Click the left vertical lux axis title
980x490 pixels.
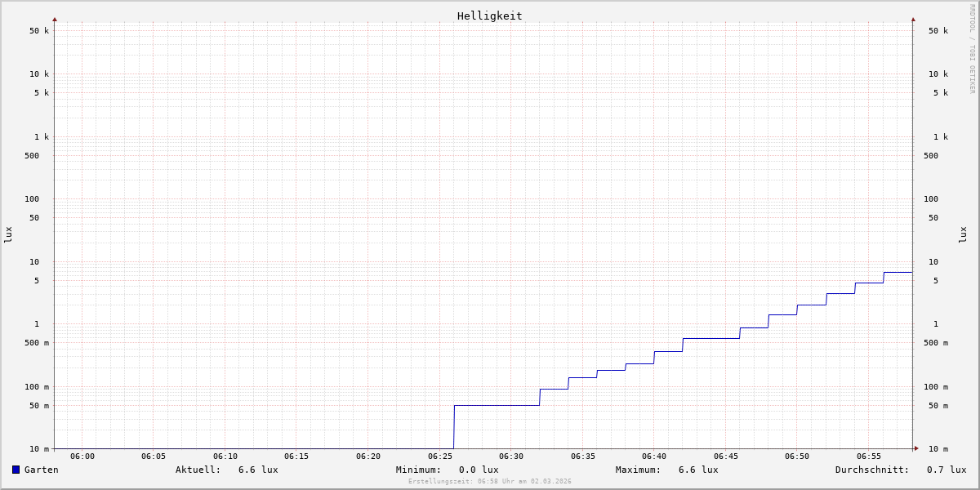pos(8,234)
